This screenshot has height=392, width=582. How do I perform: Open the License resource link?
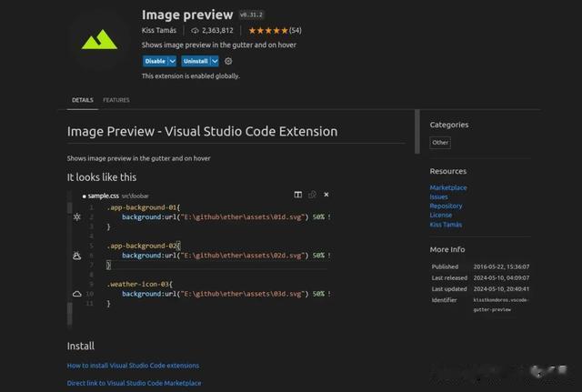[441, 215]
